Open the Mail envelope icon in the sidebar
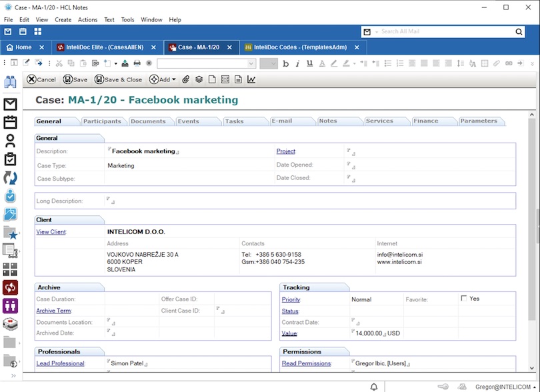 (10, 104)
